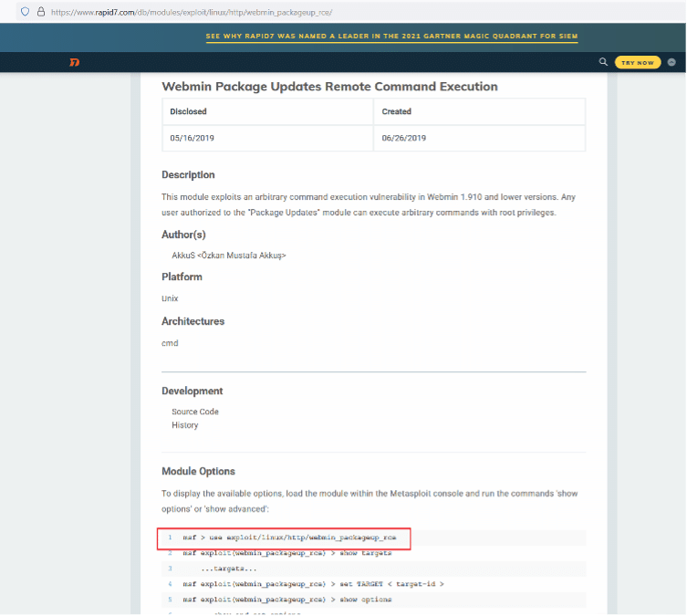Screen dimensions: 687x616
Task: Click the 'show targets' code line
Action: pyautogui.click(x=286, y=553)
